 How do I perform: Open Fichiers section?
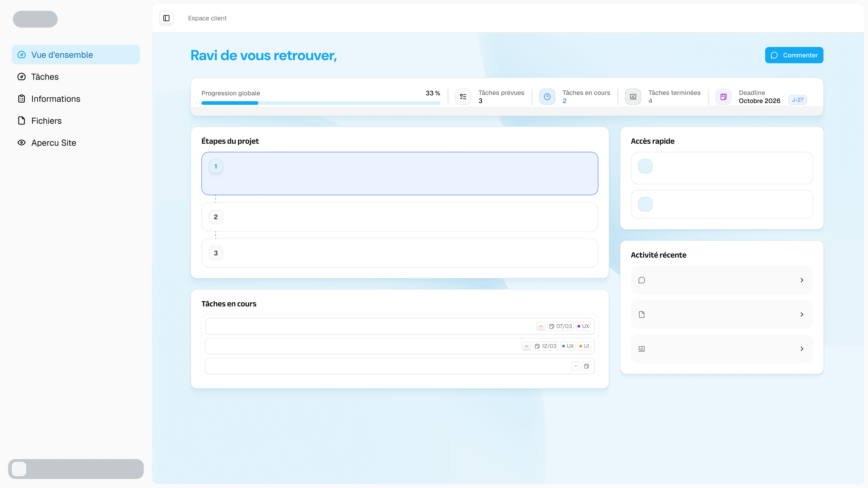click(76, 121)
